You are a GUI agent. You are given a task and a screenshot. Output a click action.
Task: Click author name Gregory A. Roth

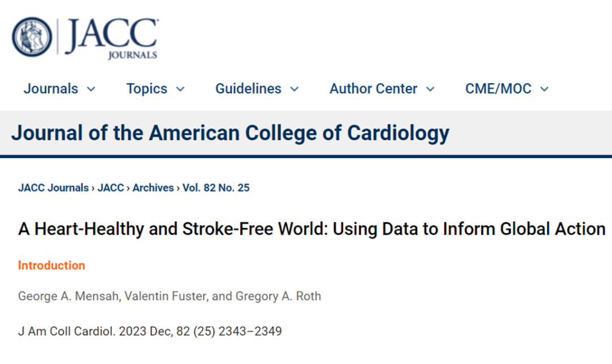pyautogui.click(x=278, y=296)
